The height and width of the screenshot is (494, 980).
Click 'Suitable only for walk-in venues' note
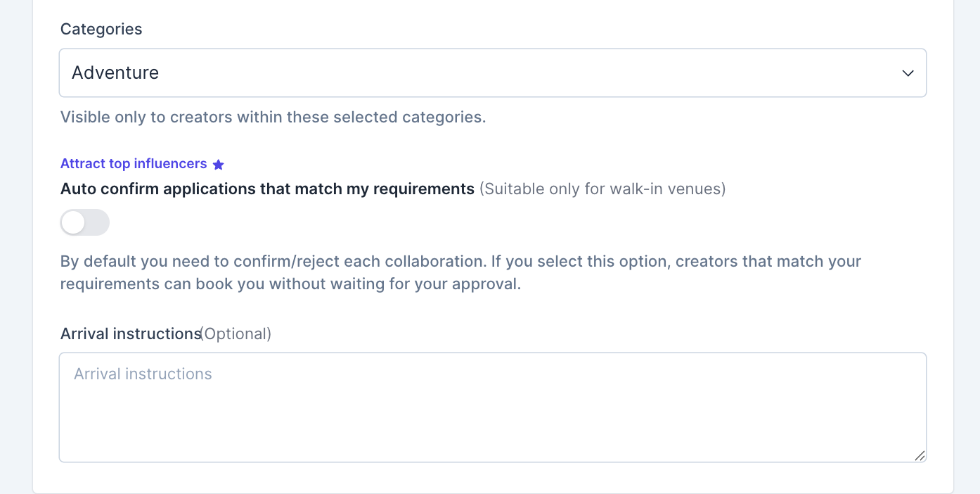click(602, 189)
